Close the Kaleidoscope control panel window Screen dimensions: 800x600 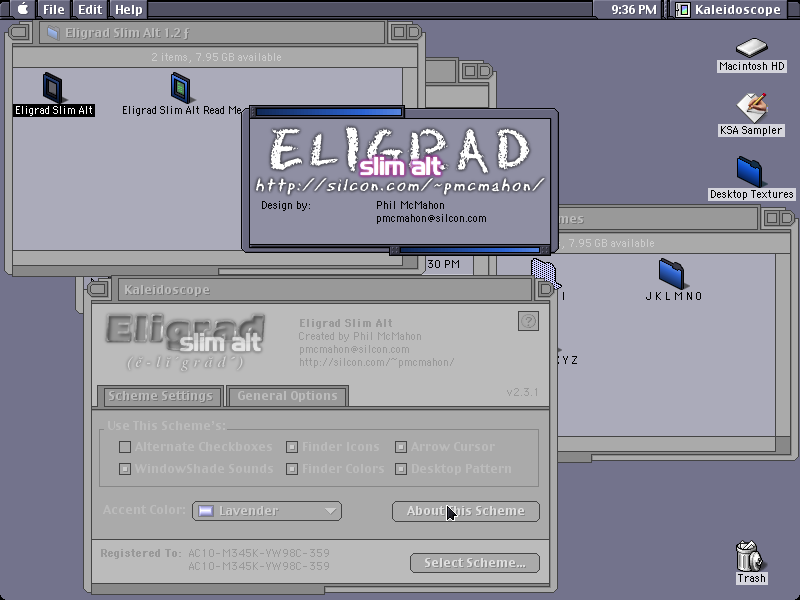[x=98, y=289]
